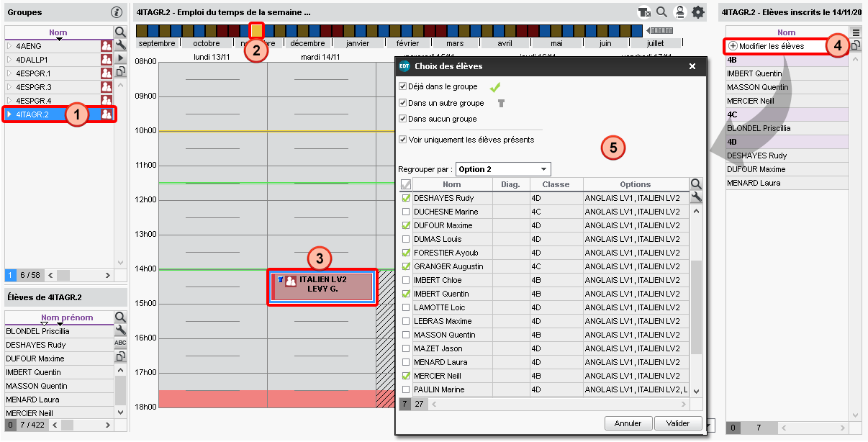Screen dimensions: 868x442
Task: Toggle the 'Dans un autre groupe' checkbox
Action: pyautogui.click(x=403, y=103)
